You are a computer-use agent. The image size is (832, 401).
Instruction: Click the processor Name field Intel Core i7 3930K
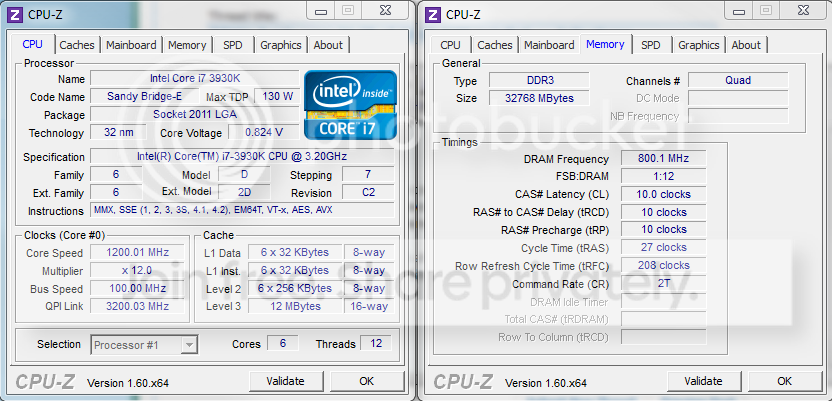195,79
